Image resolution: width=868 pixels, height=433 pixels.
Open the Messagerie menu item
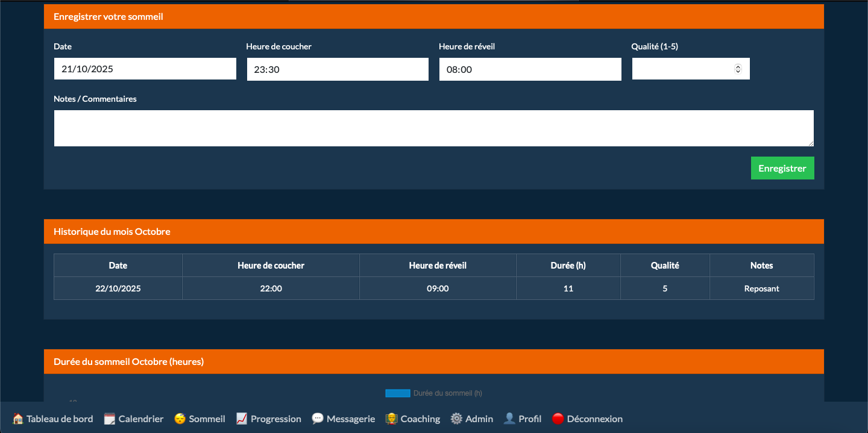[x=350, y=419]
